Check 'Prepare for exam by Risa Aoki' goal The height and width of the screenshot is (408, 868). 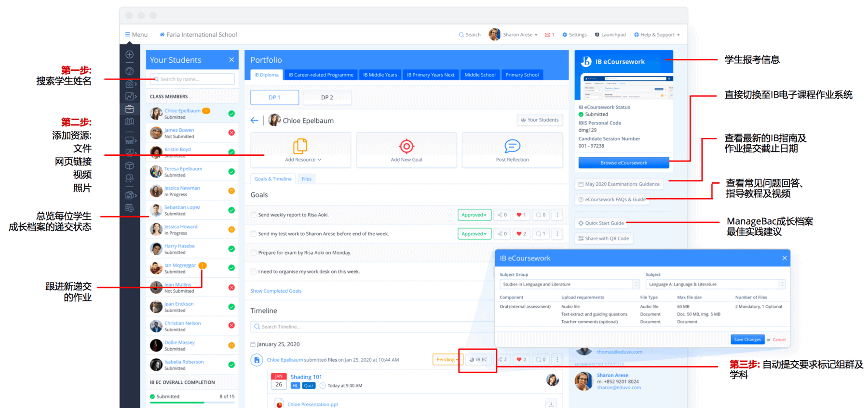coord(254,252)
